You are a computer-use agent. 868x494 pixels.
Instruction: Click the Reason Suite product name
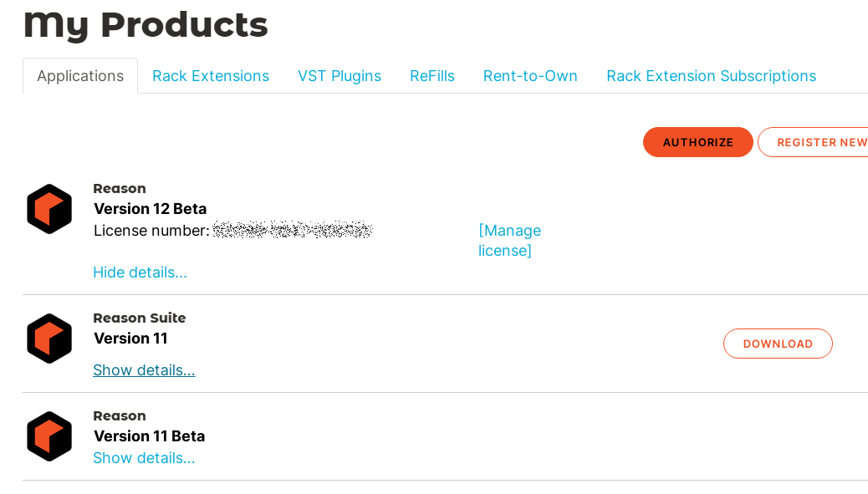[x=140, y=318]
